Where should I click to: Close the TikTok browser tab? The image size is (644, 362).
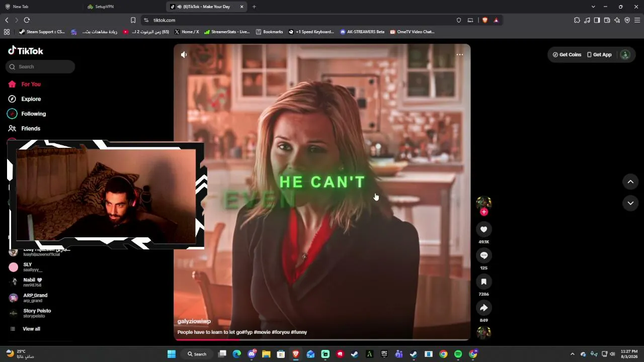(x=242, y=7)
